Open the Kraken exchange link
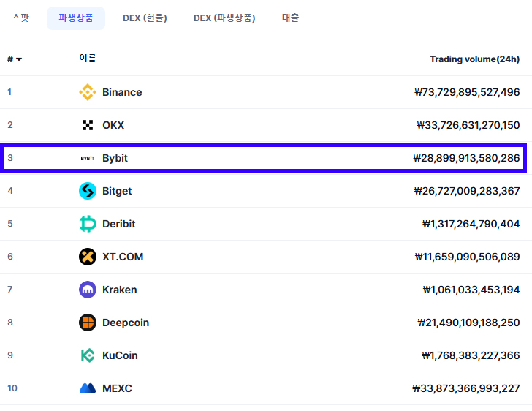 pos(120,290)
